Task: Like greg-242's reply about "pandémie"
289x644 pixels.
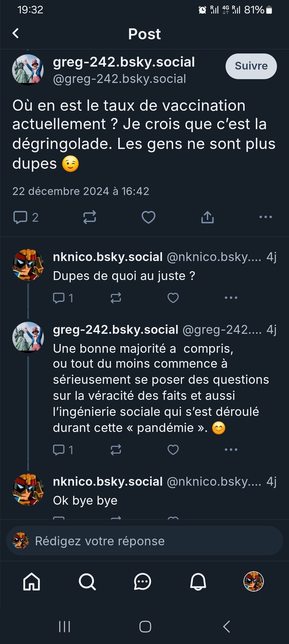Action: pos(173,450)
